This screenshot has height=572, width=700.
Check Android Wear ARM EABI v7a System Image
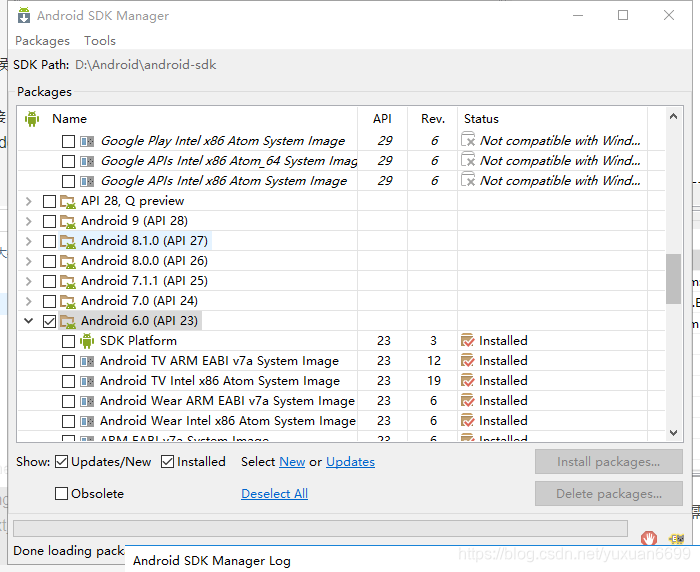tap(68, 401)
